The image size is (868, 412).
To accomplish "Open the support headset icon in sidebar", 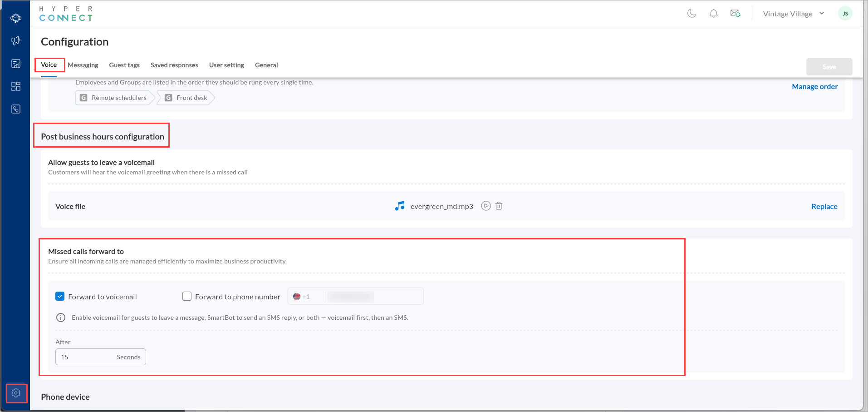I will point(16,18).
